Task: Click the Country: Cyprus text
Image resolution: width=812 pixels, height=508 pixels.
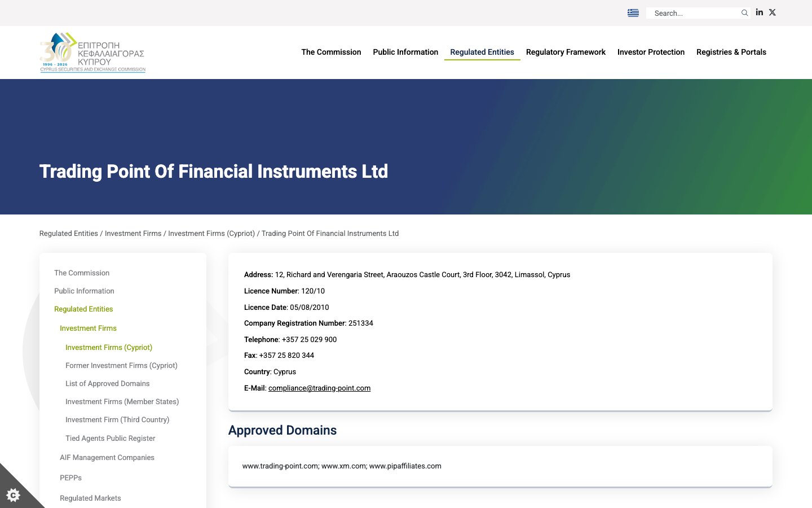Action: [x=270, y=372]
